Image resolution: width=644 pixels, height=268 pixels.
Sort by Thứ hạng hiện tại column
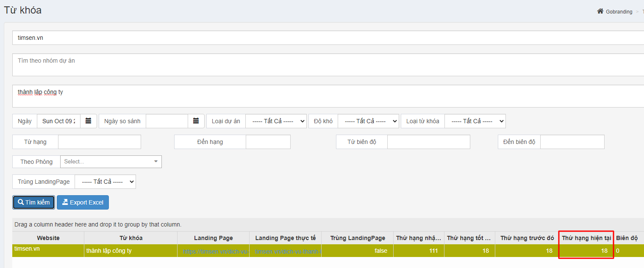click(x=586, y=238)
